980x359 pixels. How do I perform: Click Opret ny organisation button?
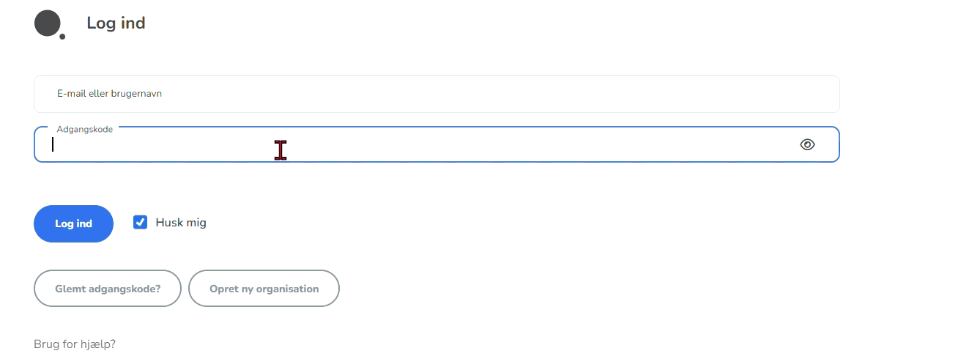264,289
